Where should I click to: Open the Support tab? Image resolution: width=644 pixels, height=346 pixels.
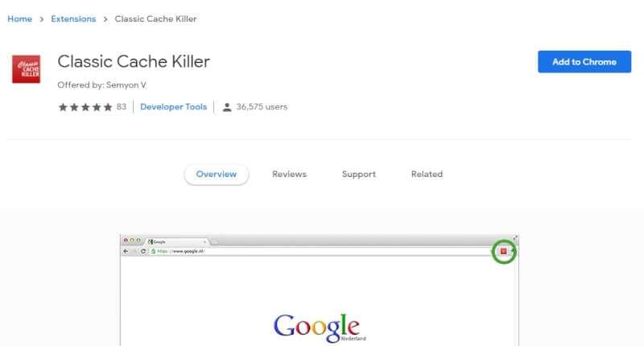click(x=358, y=175)
